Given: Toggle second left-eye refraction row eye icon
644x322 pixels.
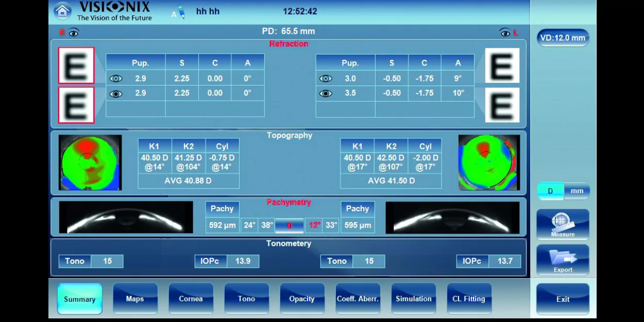Looking at the screenshot, I should coord(326,93).
